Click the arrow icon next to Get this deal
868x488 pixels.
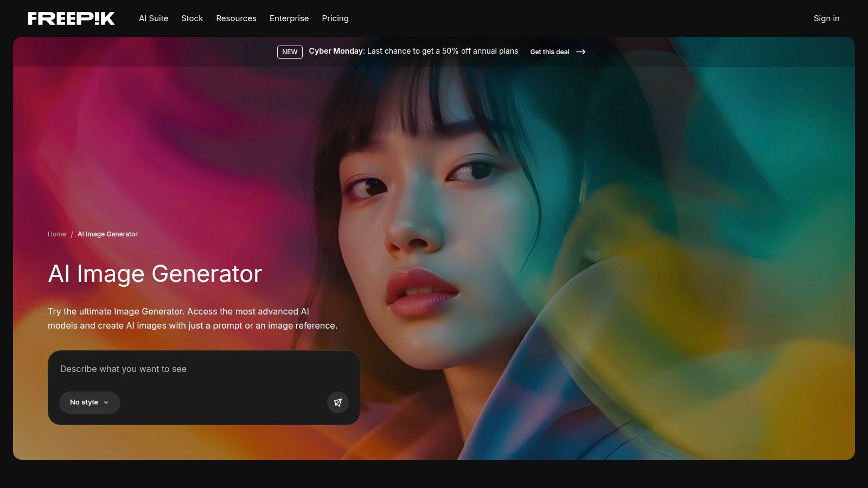(x=580, y=52)
